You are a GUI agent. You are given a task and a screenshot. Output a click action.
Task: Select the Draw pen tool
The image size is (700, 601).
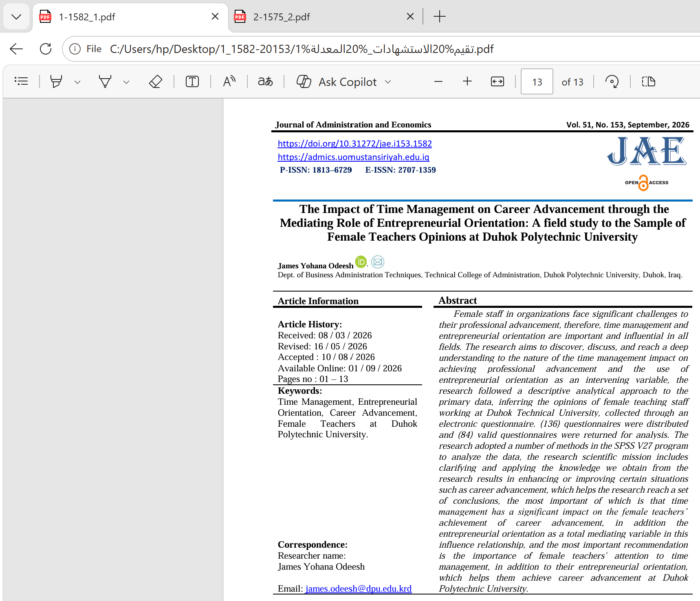[x=105, y=81]
